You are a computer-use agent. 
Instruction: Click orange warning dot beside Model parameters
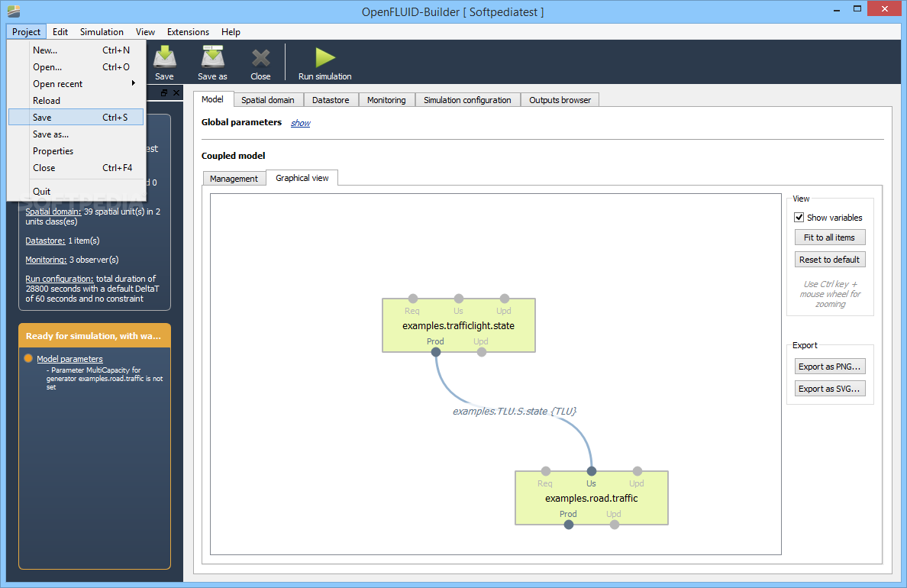tap(28, 358)
